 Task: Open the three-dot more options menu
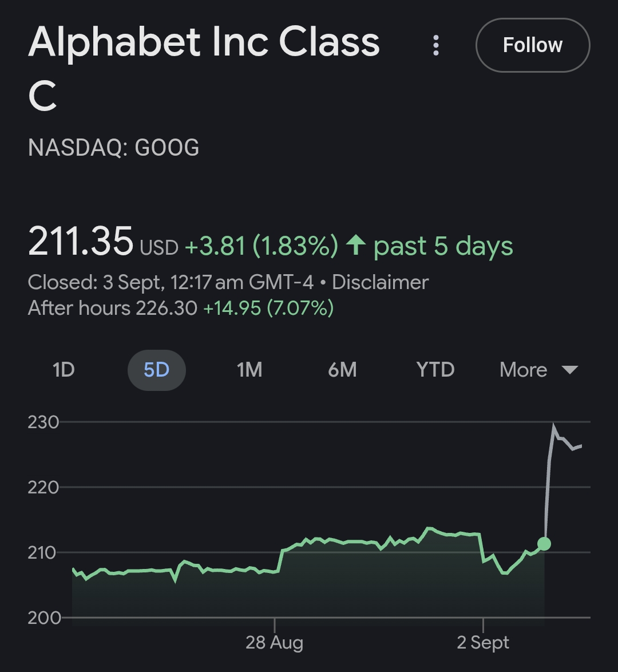(436, 45)
